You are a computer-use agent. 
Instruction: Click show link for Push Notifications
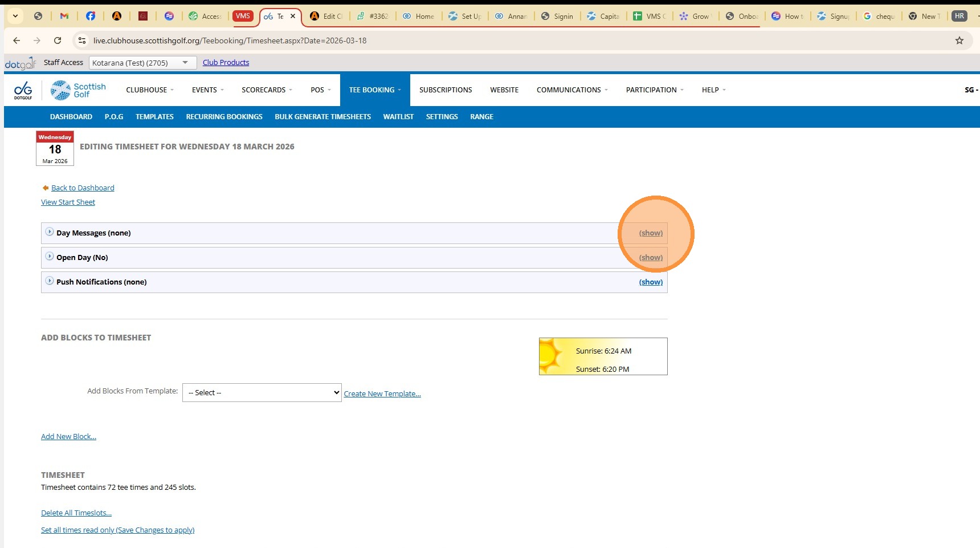651,282
